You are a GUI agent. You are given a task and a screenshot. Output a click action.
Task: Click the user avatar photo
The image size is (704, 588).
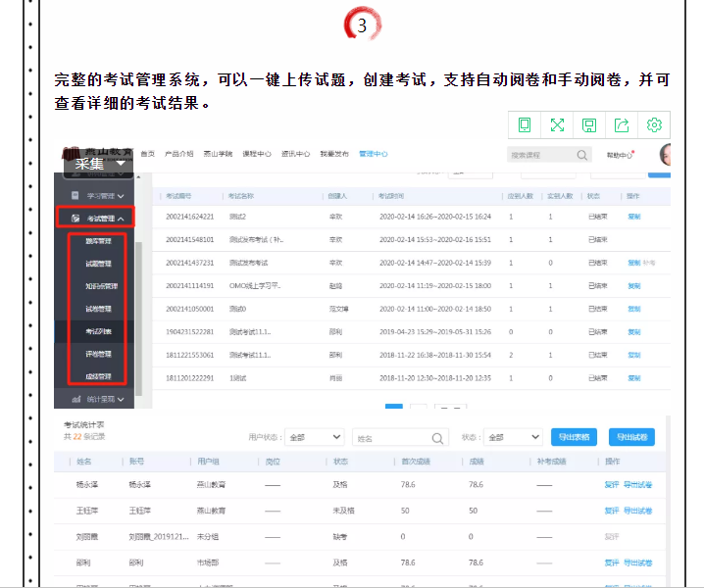(666, 155)
